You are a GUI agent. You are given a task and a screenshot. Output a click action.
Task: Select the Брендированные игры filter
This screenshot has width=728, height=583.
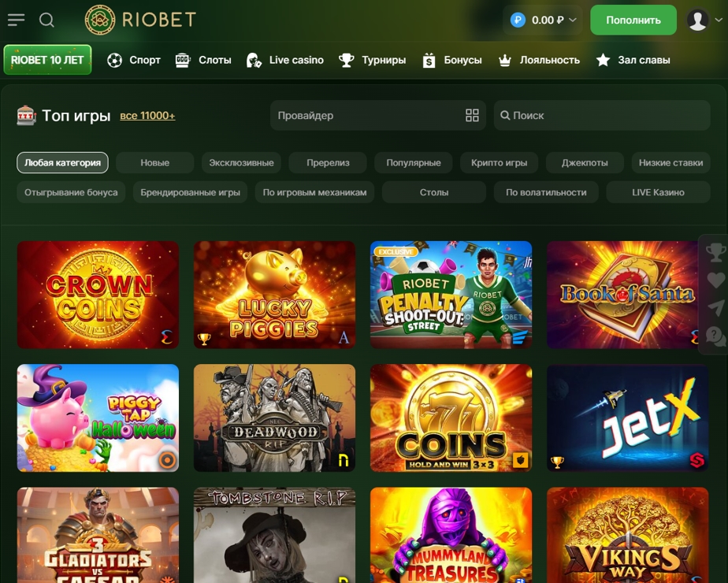(x=191, y=192)
